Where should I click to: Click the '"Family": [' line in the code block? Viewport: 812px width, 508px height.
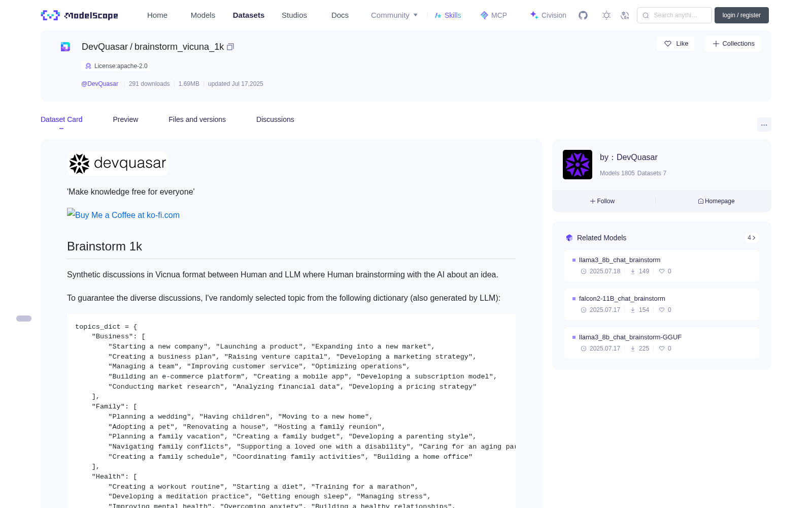115,406
